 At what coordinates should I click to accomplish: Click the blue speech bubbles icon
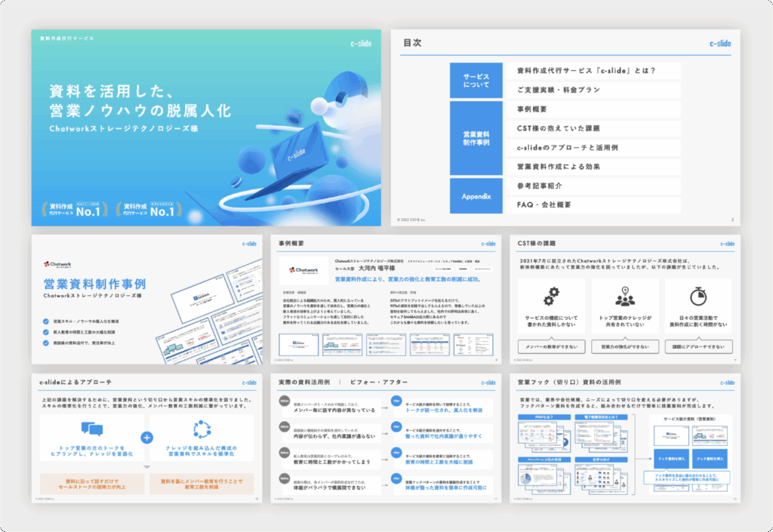91,430
